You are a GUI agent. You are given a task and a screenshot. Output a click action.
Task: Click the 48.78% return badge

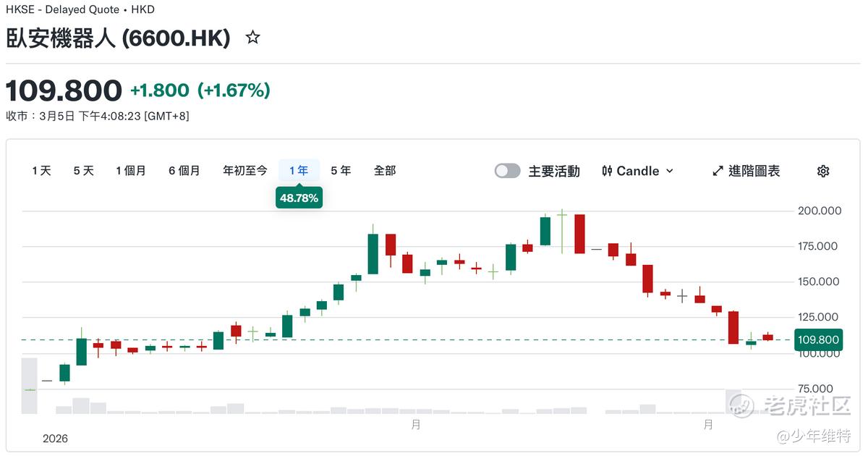point(299,198)
